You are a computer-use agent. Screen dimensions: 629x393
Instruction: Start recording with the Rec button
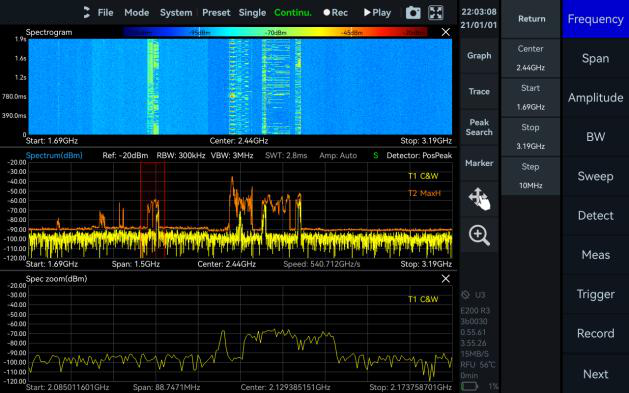point(335,12)
